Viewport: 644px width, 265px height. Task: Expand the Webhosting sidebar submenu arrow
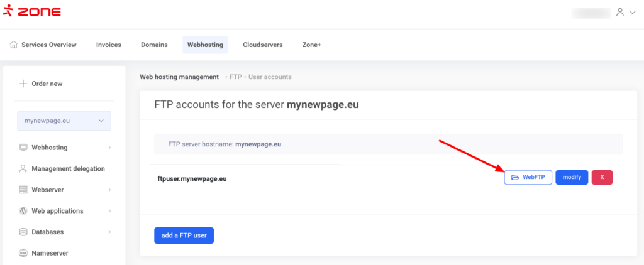click(x=109, y=148)
